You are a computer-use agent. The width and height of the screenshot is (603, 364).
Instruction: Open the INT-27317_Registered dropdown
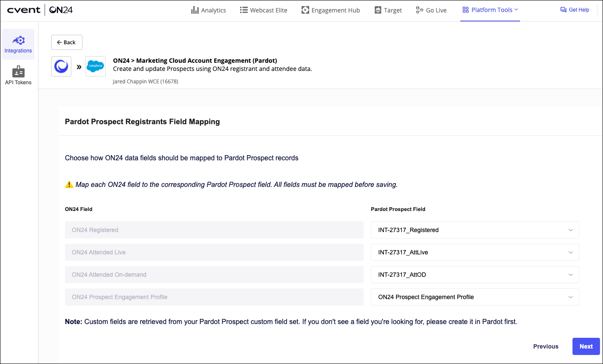475,230
